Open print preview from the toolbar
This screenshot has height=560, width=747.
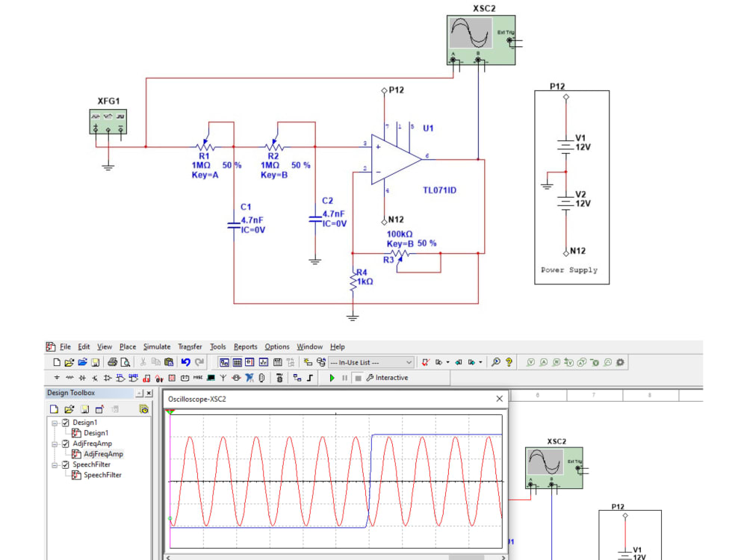[125, 362]
